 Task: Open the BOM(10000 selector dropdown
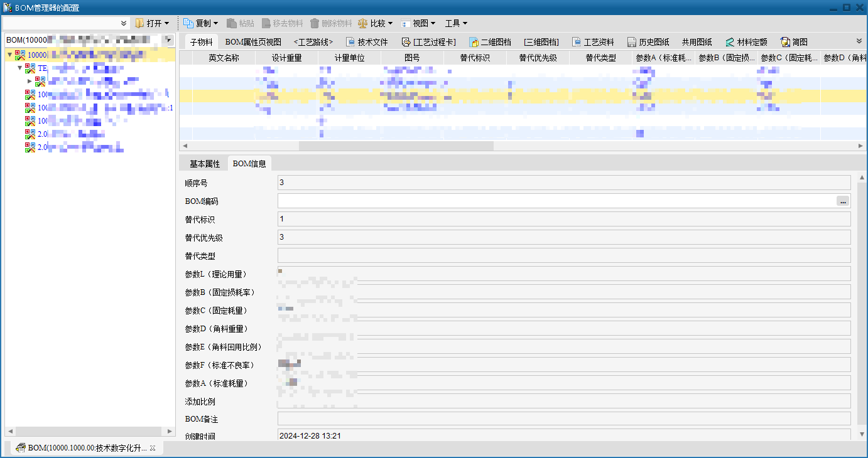tap(168, 40)
